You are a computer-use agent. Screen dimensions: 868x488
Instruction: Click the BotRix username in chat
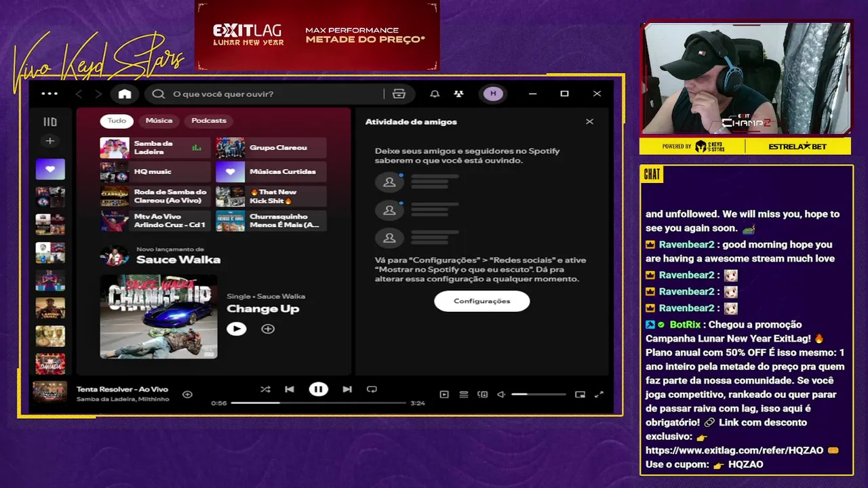pos(685,325)
